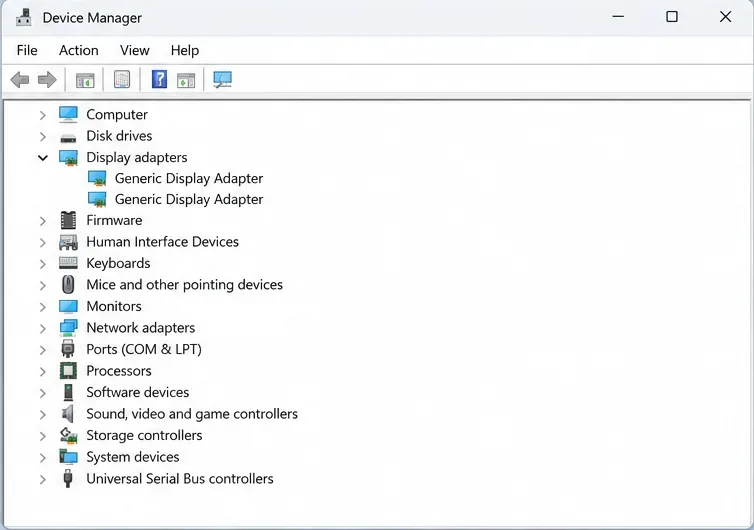Select the Monitors icon

tap(68, 306)
